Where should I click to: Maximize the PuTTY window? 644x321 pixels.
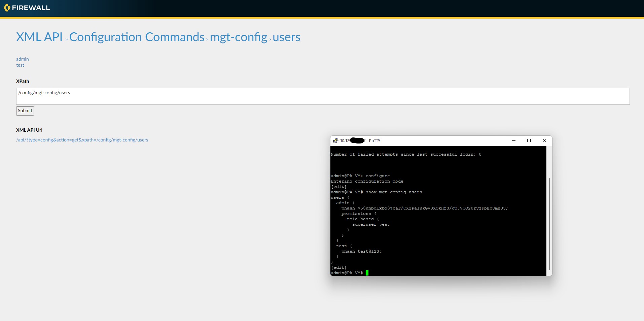tap(529, 140)
